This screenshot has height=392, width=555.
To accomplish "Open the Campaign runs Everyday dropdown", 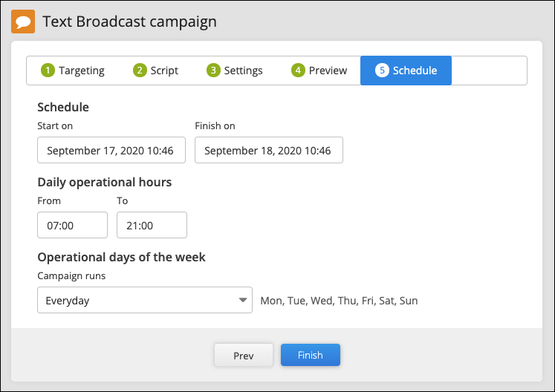I will (145, 300).
